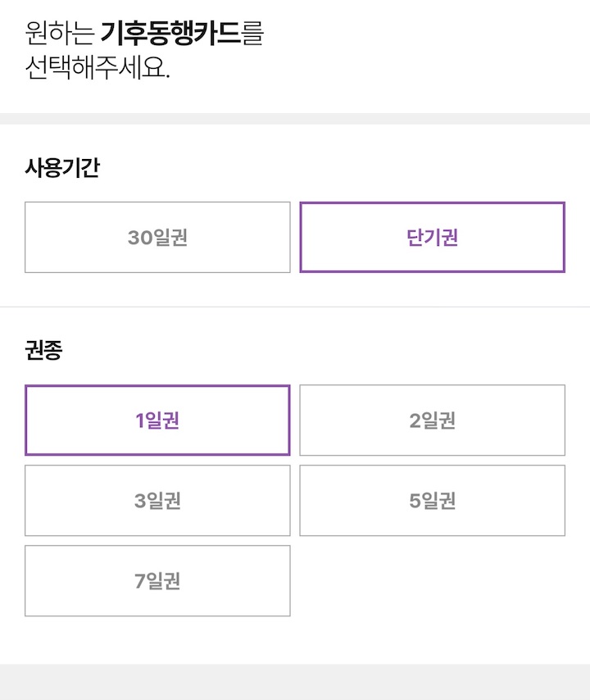This screenshot has width=590, height=700.
Task: Tap the five-day pass button
Action: click(x=432, y=501)
